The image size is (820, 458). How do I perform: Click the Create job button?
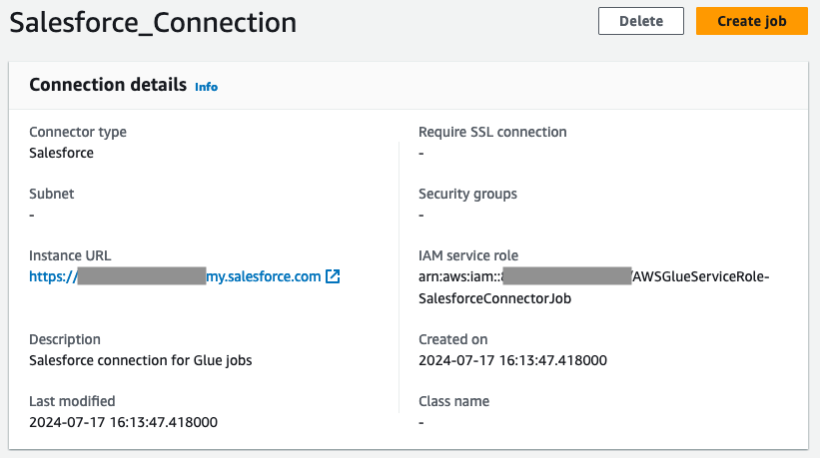point(751,21)
